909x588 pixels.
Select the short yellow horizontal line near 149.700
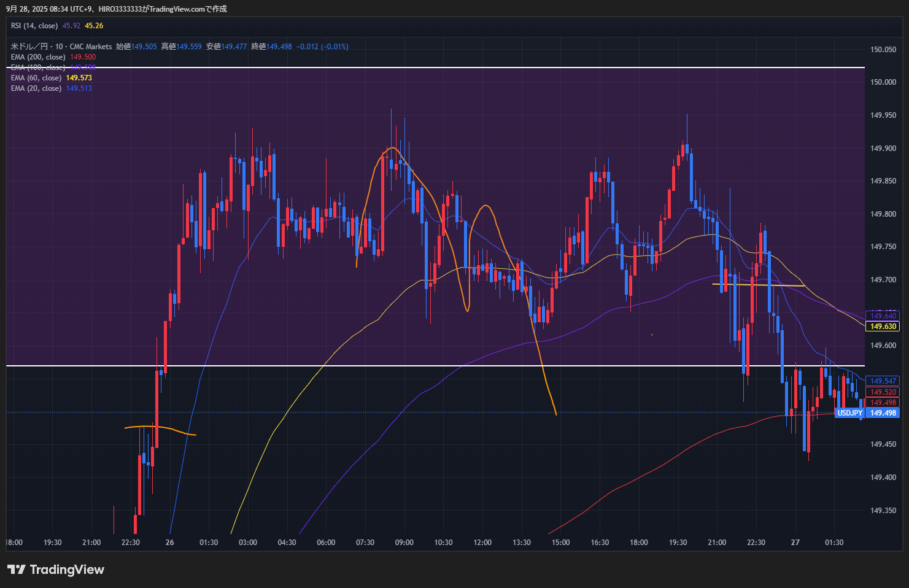pos(758,285)
